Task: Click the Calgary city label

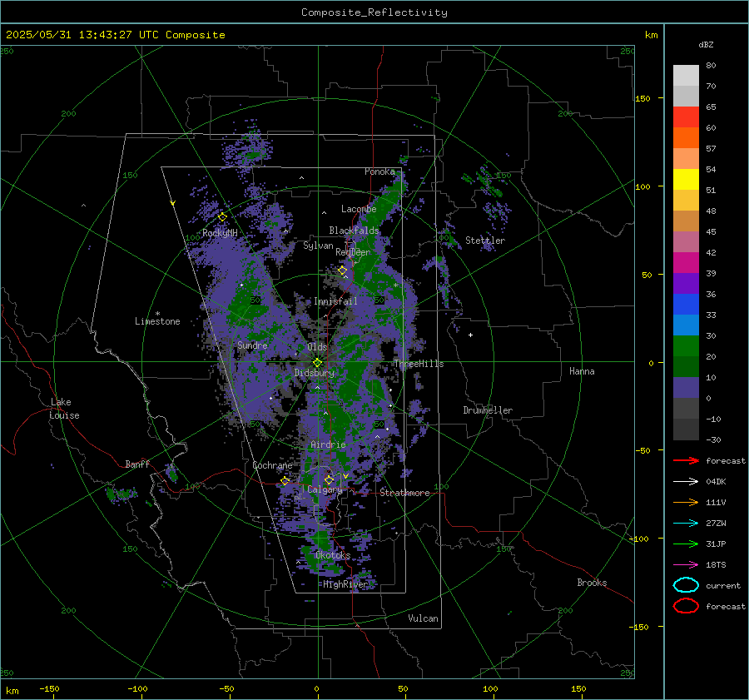Action: (325, 489)
